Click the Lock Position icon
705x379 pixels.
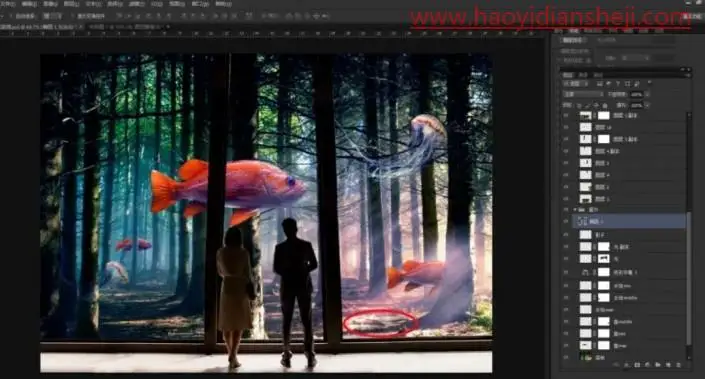coord(596,106)
